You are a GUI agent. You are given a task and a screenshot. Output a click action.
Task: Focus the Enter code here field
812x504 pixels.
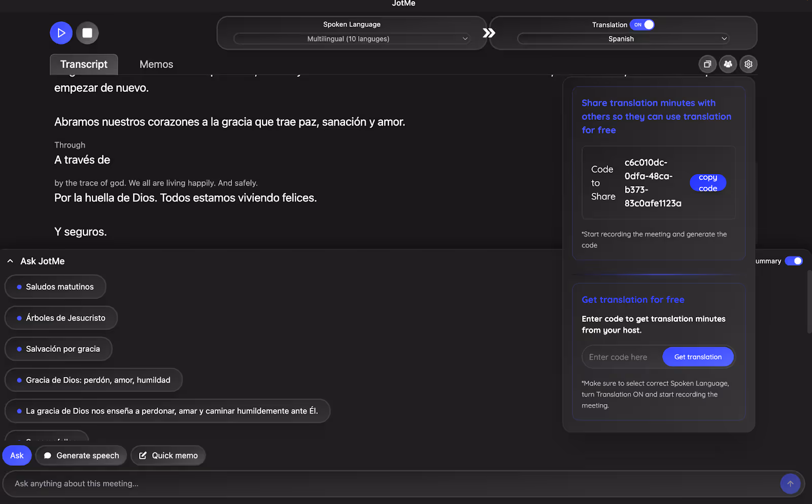coord(622,357)
